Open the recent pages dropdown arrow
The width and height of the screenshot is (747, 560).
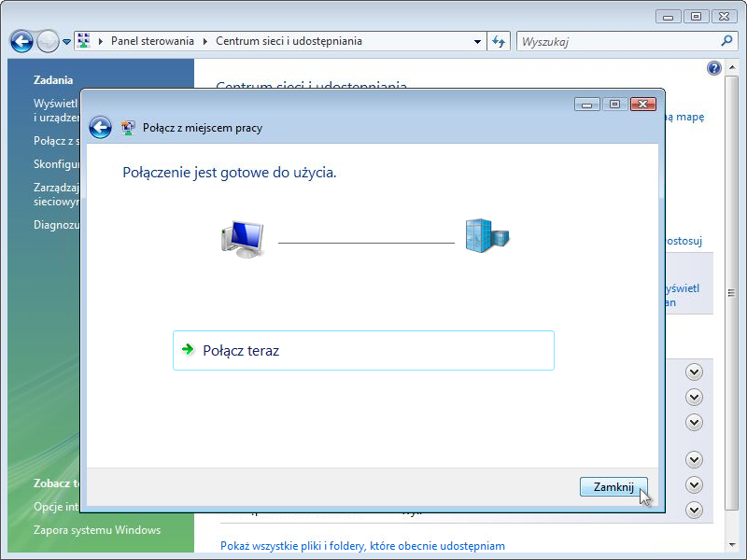tap(66, 42)
